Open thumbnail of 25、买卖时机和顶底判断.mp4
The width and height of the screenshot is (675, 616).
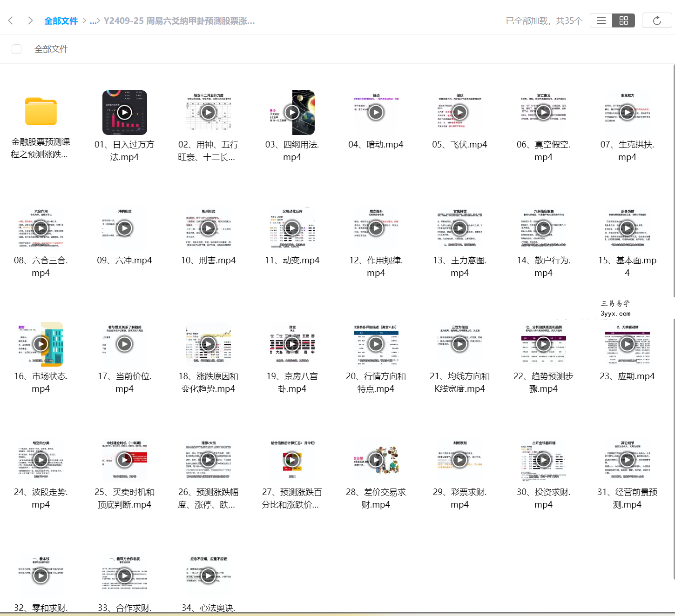pos(124,460)
